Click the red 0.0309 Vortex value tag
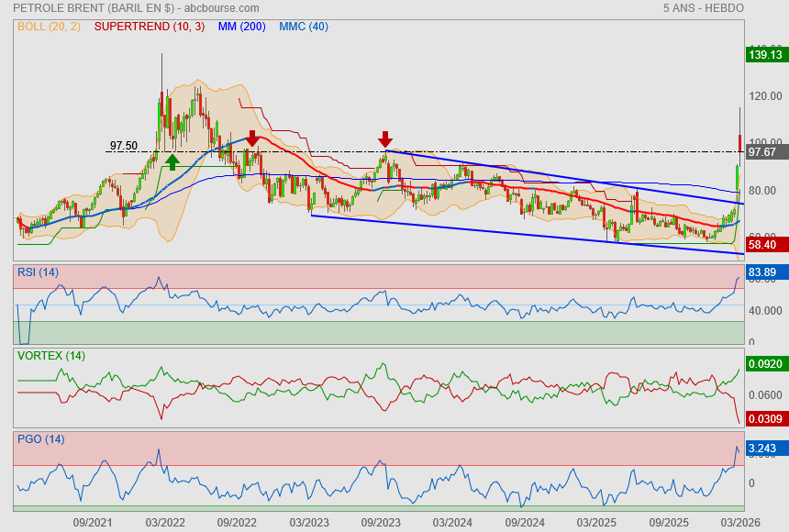 (x=764, y=419)
